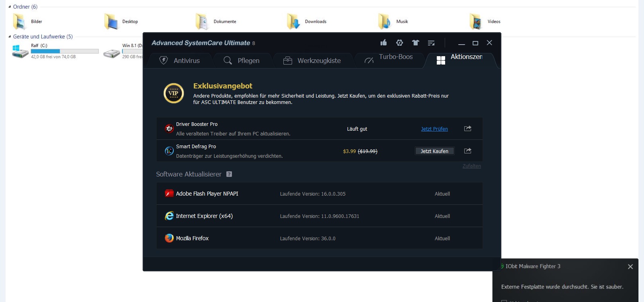Select the Ralf (C:) drive icon
Screen dimensions: 644x302
pyautogui.click(x=20, y=51)
